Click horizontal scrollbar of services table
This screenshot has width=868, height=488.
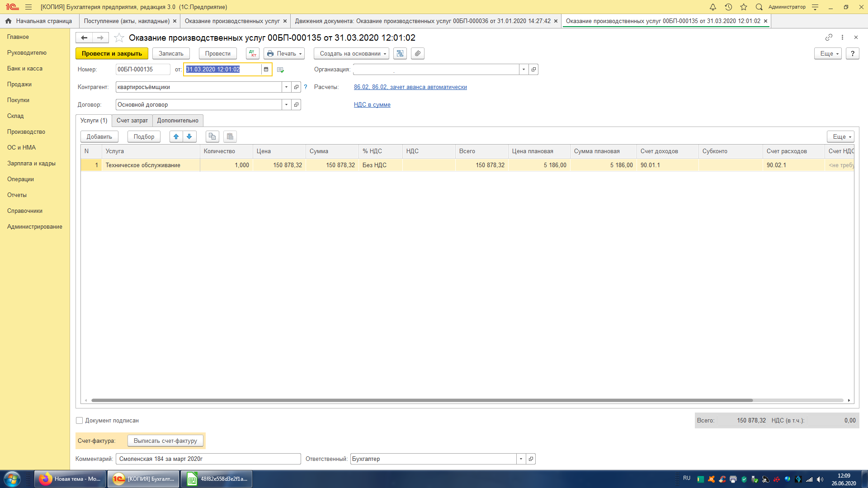pos(422,400)
